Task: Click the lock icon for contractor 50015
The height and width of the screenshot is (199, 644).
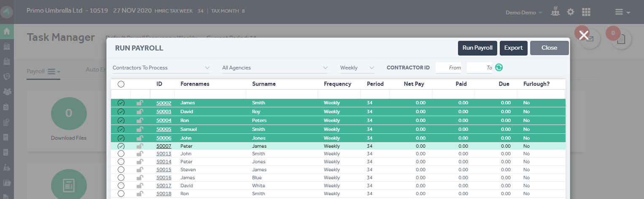Action: point(140,170)
